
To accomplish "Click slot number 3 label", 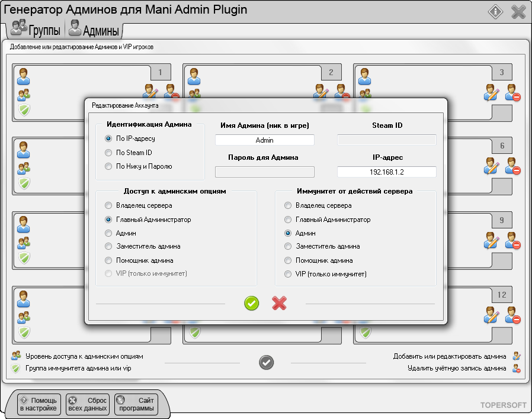I will [x=502, y=72].
